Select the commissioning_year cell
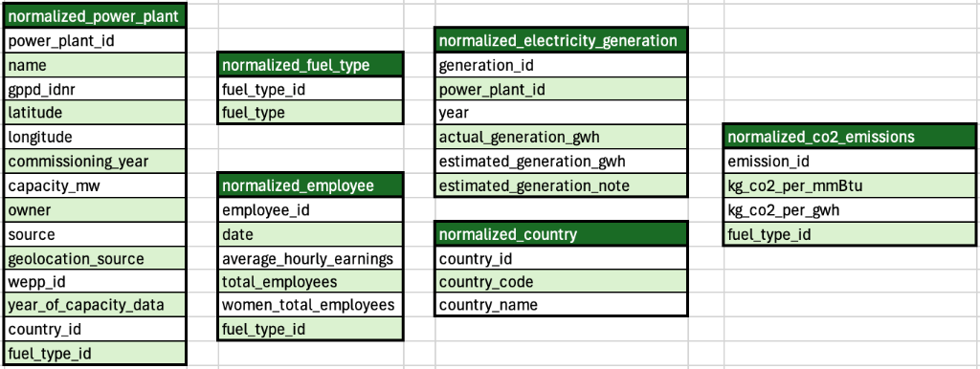Viewport: 980px width, 369px height. point(95,162)
